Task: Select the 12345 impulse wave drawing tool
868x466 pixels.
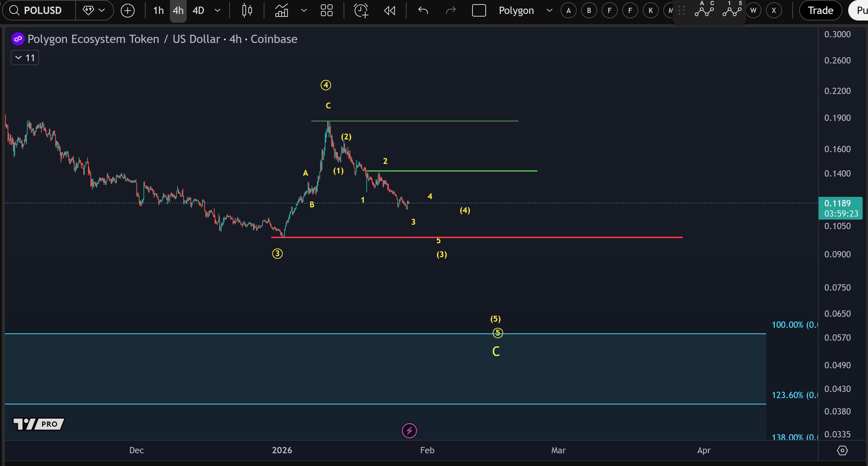Action: click(732, 9)
